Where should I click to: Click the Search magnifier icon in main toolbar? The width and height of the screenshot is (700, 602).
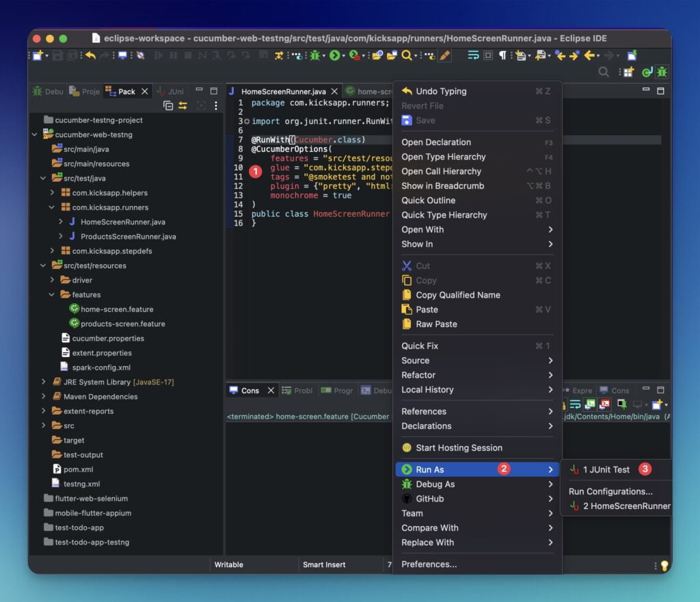406,55
